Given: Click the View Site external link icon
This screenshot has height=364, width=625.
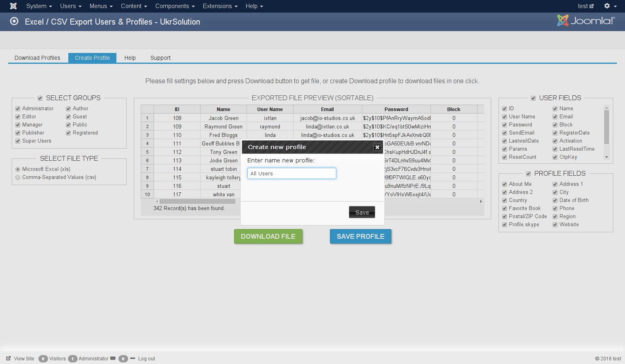Looking at the screenshot, I should [8, 358].
